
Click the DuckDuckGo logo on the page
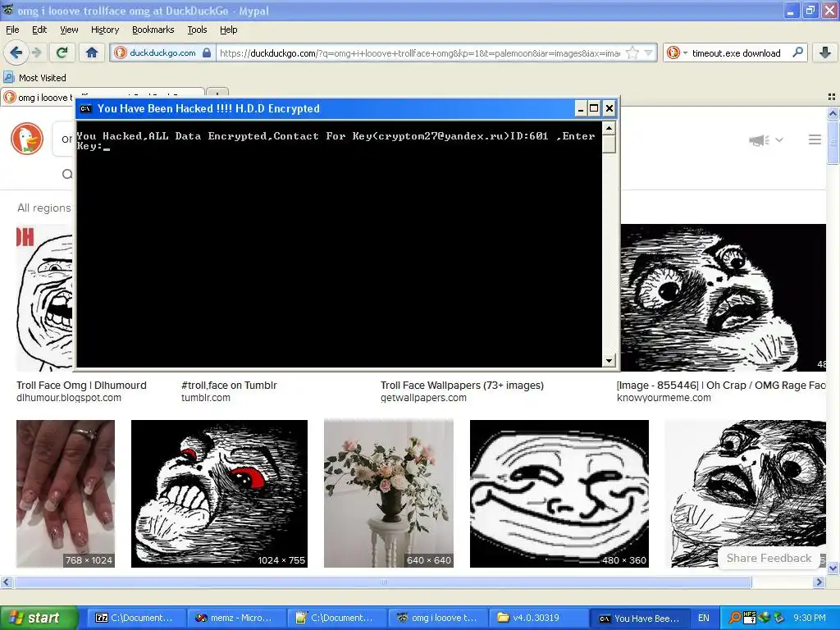27,139
